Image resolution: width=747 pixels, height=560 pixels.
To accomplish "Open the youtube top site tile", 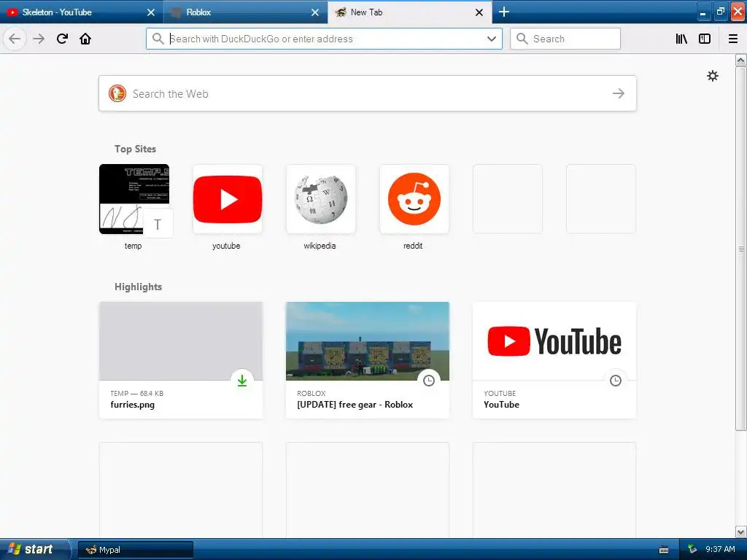I will [x=228, y=199].
